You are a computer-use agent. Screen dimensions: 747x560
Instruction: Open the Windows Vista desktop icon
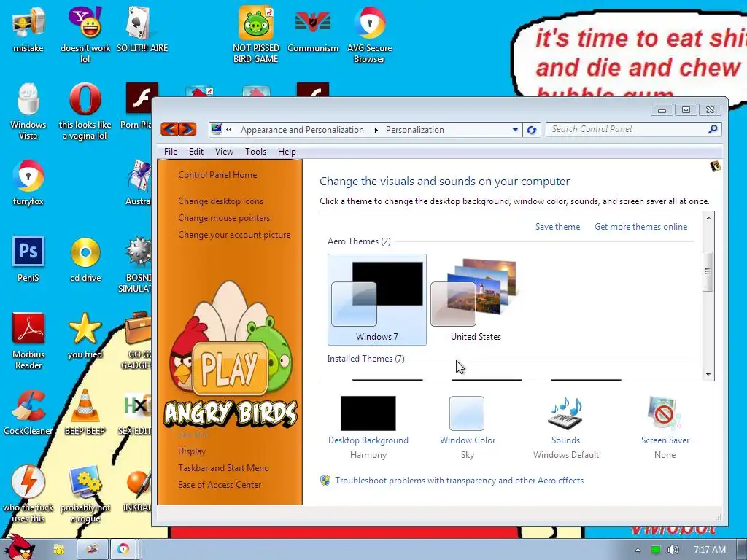pyautogui.click(x=28, y=111)
